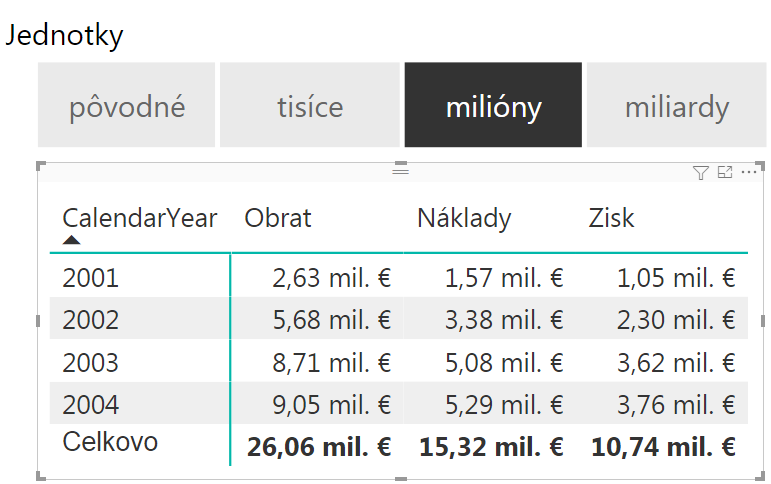Image resolution: width=771 pixels, height=484 pixels.
Task: Sort table by the Obrat column
Action: click(278, 218)
